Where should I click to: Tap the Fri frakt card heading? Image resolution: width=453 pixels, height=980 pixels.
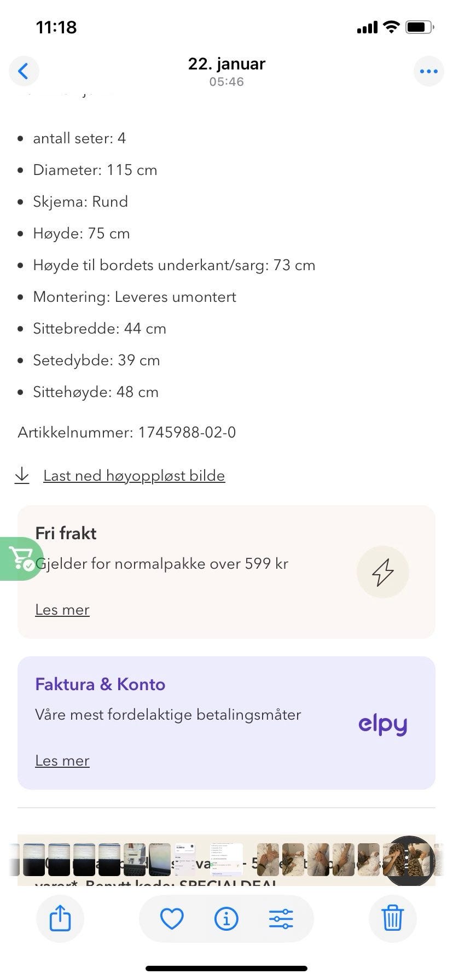[66, 533]
